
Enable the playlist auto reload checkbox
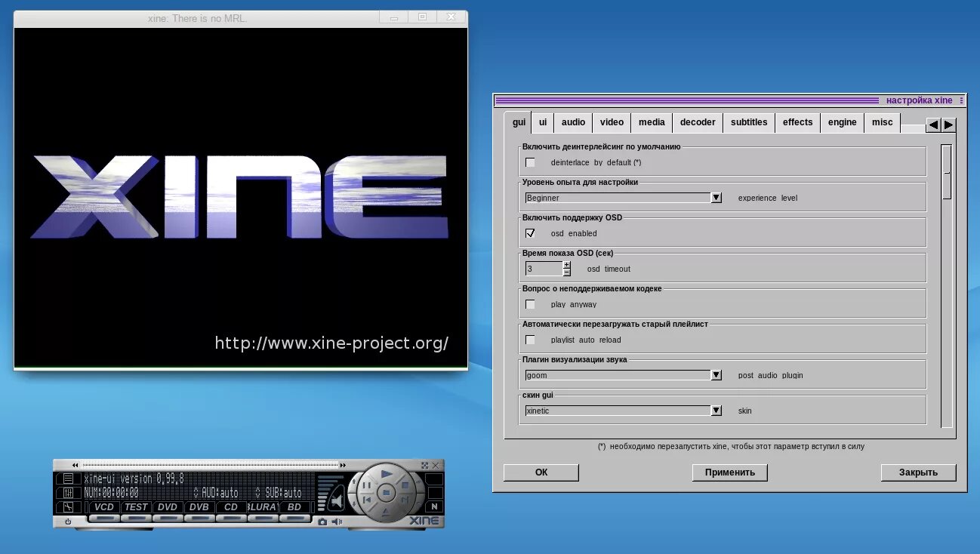[531, 340]
